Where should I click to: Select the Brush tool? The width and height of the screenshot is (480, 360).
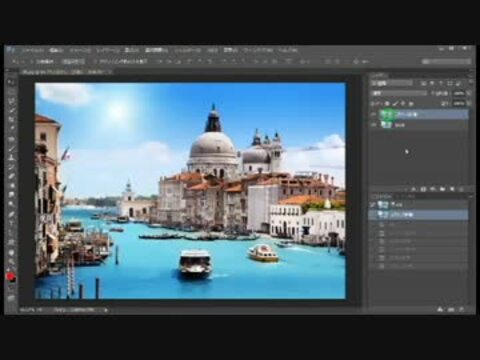click(x=11, y=148)
